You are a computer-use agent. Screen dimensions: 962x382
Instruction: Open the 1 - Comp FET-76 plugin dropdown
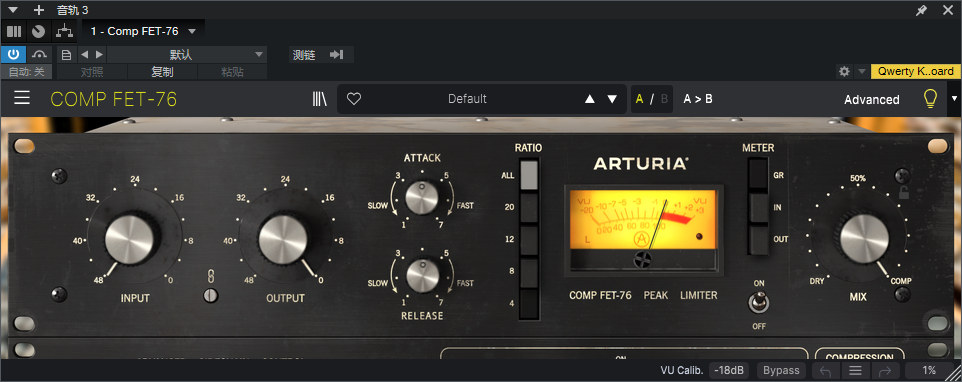click(143, 31)
